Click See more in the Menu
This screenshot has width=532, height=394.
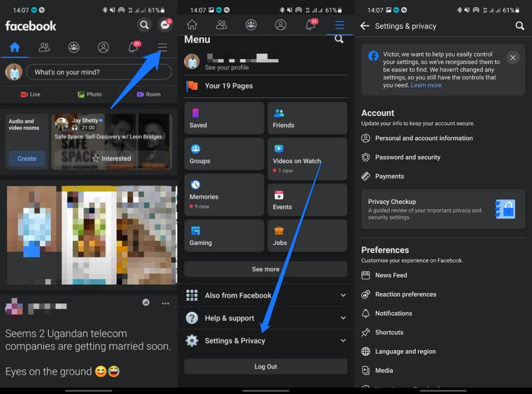tap(266, 269)
